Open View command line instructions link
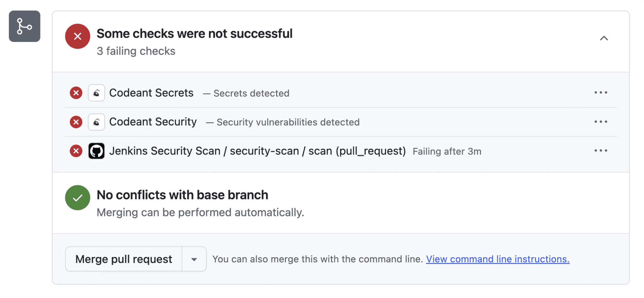Image resolution: width=644 pixels, height=298 pixels. [498, 259]
